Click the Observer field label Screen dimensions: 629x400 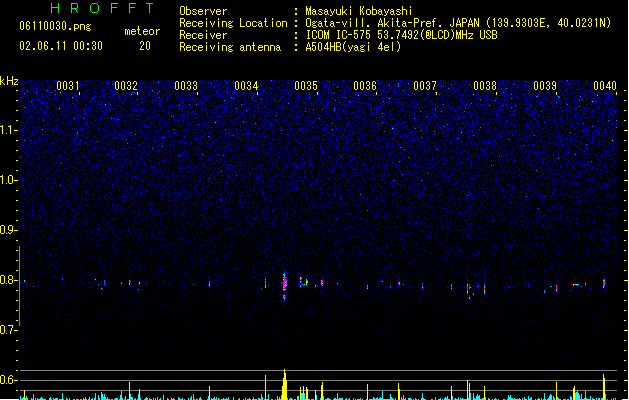tap(203, 11)
